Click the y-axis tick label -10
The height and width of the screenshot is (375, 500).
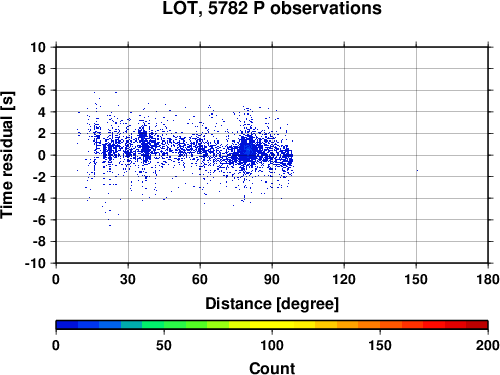tap(35, 263)
